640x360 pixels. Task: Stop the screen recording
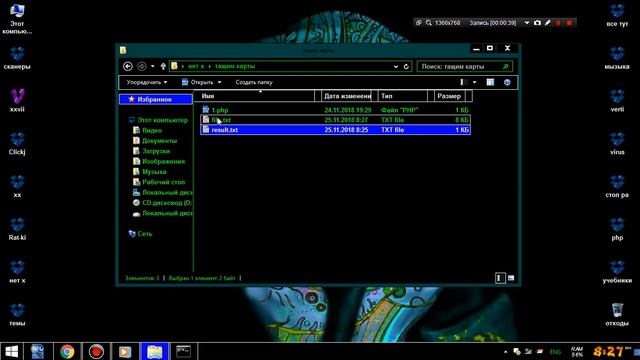pos(569,23)
